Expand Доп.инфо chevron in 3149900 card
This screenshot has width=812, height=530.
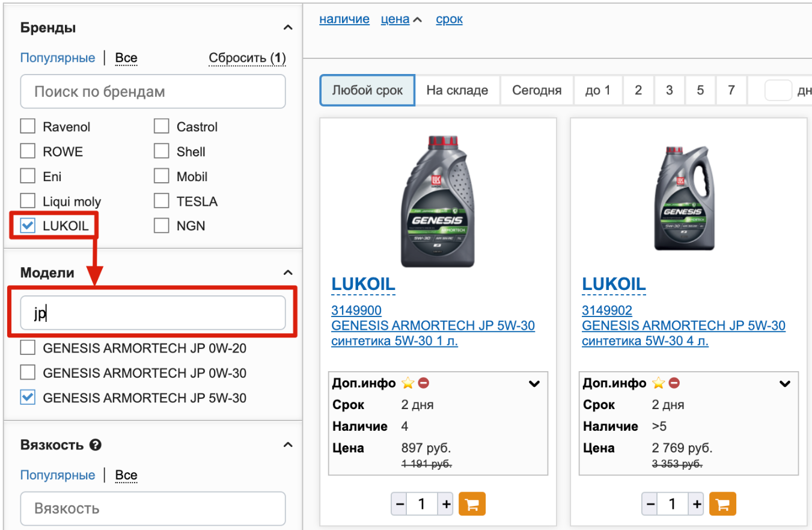[x=534, y=383]
